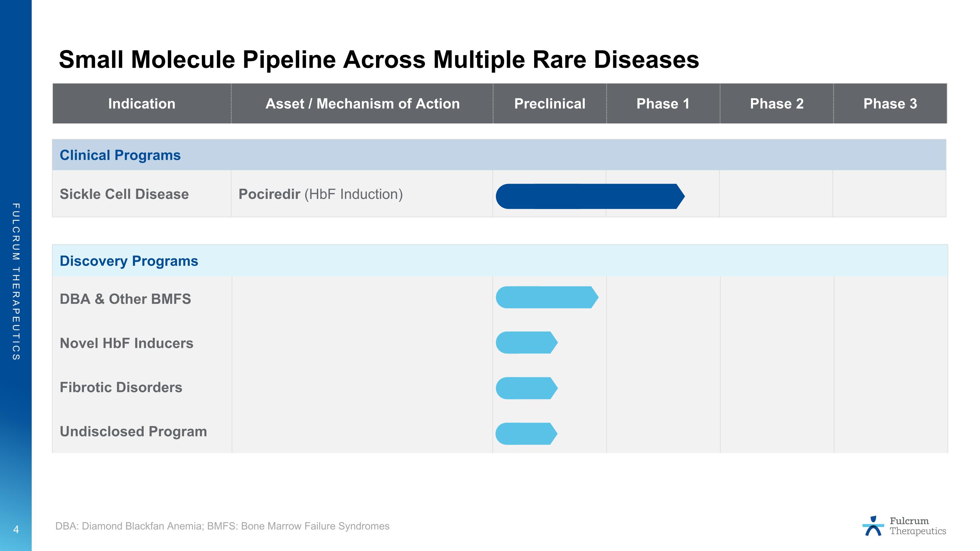Click the Phase 3 column header

click(x=890, y=104)
